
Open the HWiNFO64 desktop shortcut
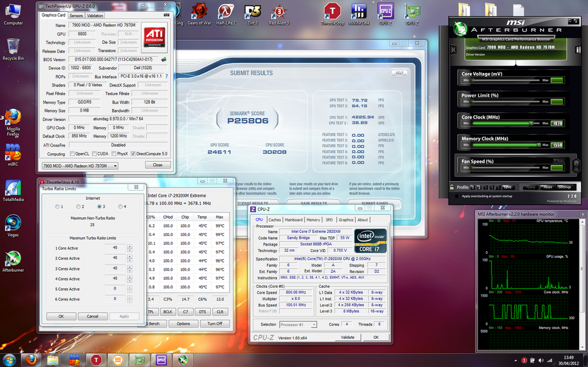coord(359,14)
